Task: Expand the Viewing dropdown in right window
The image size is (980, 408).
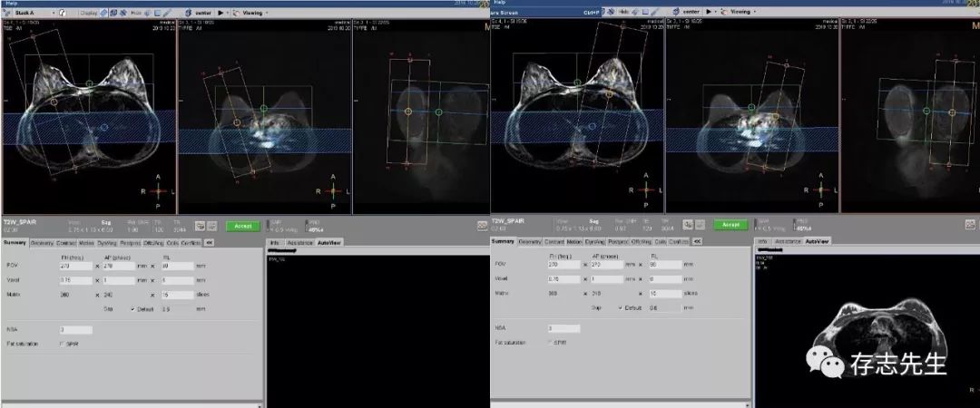Action: 755,12
